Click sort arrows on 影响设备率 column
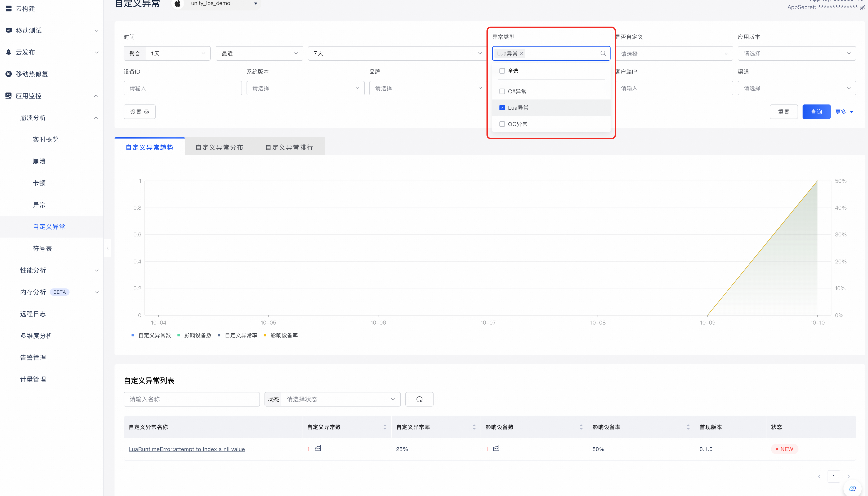 pos(688,427)
